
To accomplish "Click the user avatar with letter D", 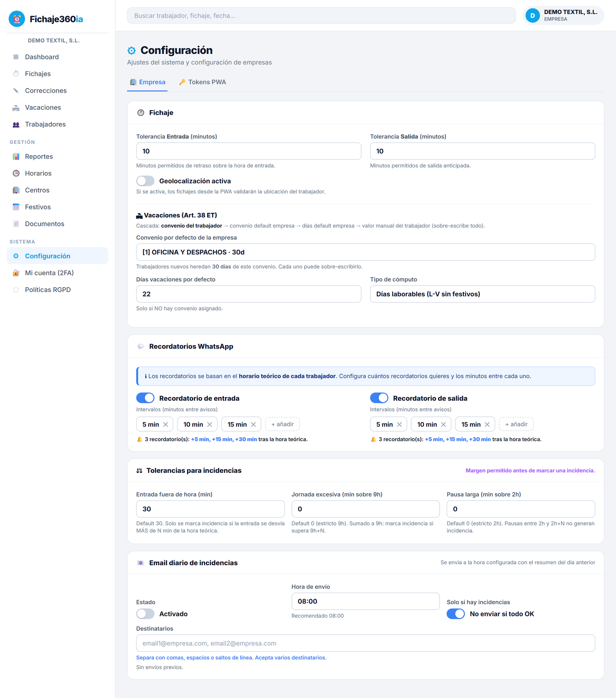I will (x=532, y=15).
